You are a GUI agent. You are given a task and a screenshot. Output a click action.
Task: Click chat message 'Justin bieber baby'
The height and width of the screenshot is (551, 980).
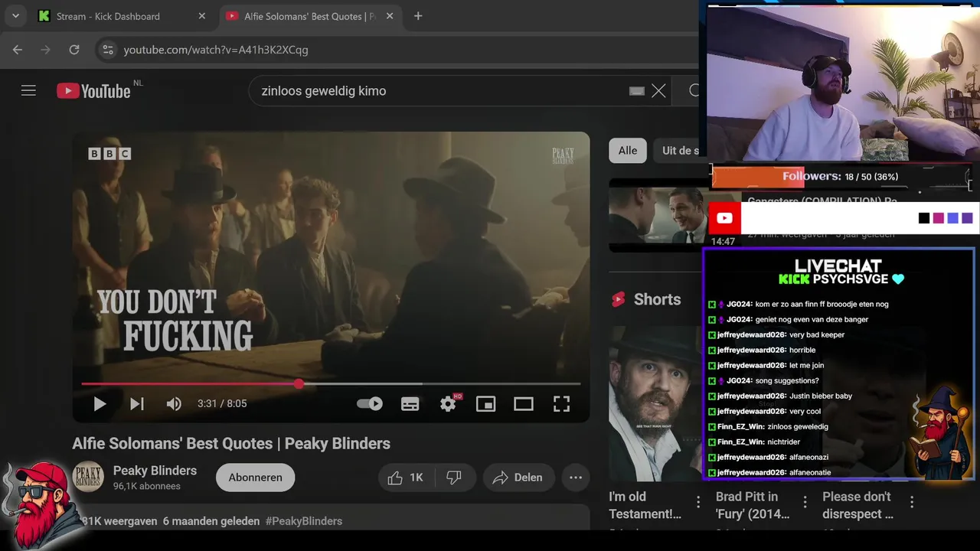[821, 396]
